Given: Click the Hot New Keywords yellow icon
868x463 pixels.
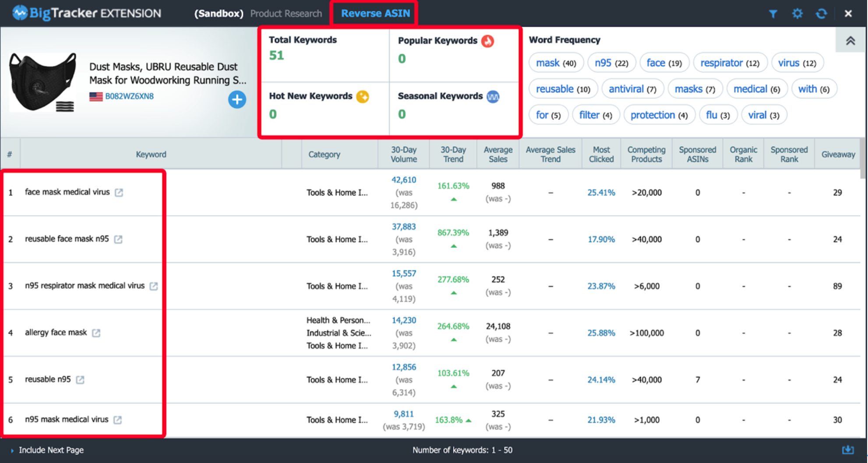Looking at the screenshot, I should (x=363, y=96).
